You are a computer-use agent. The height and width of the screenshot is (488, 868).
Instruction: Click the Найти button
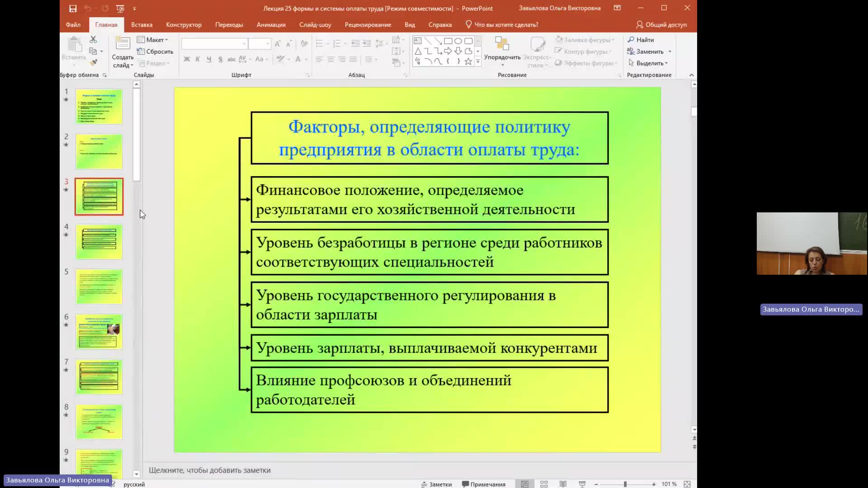pos(641,40)
